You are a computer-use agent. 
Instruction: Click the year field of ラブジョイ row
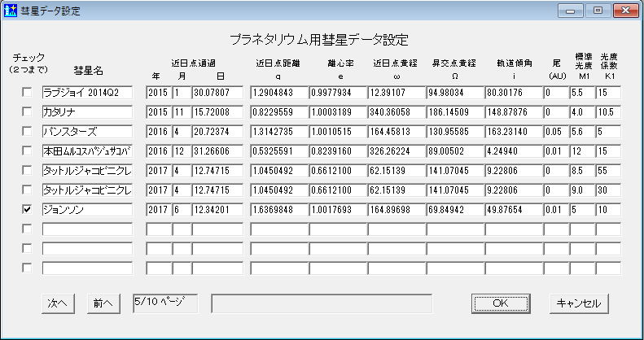(158, 93)
